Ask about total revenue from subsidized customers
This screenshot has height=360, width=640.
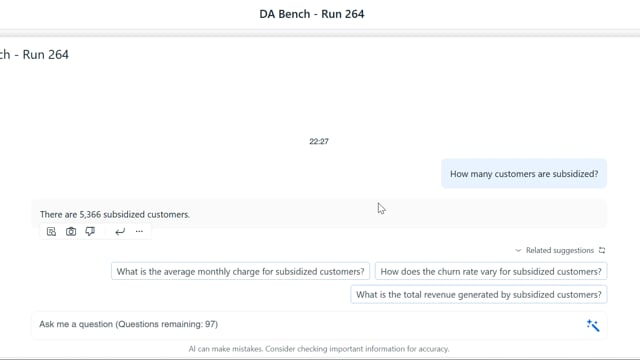479,295
